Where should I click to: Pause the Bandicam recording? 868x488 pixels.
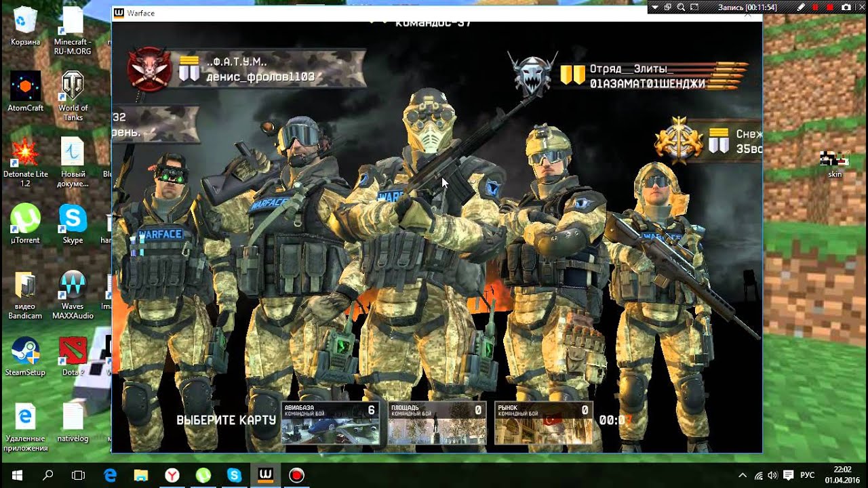[816, 7]
